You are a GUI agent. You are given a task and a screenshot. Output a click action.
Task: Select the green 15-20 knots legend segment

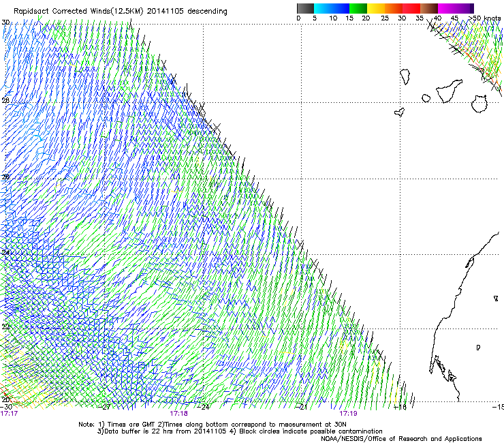pos(358,8)
